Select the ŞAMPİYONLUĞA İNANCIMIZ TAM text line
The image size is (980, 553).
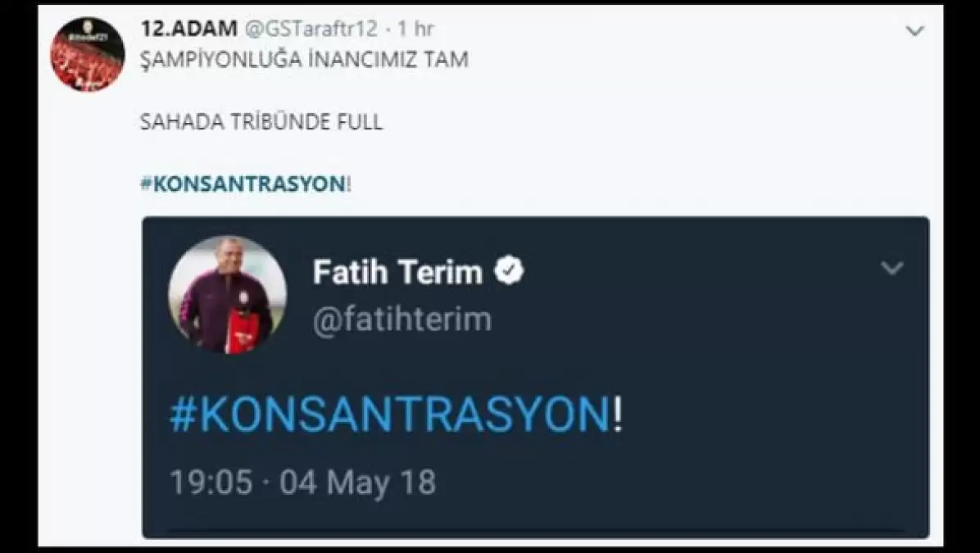tap(304, 59)
